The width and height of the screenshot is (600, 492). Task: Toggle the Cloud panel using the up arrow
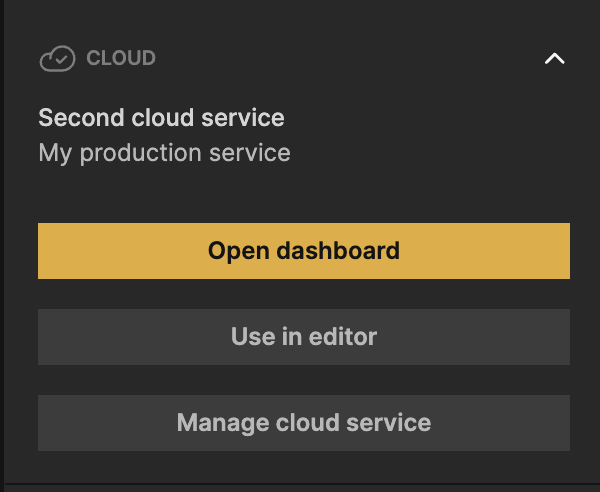(554, 59)
